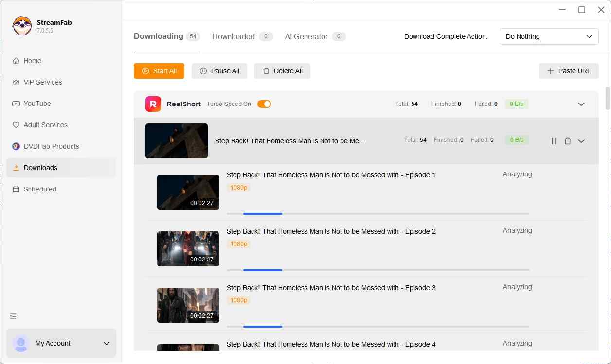Click the Episode 1 title text
This screenshot has width=611, height=364.
coord(331,175)
